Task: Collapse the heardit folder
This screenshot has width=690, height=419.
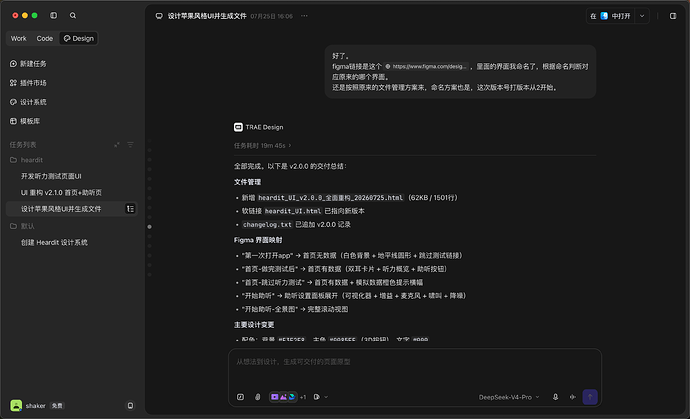Action: coord(26,160)
